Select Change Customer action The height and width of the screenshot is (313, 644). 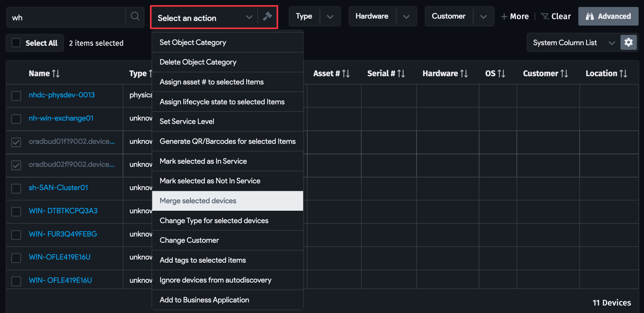[x=227, y=240]
